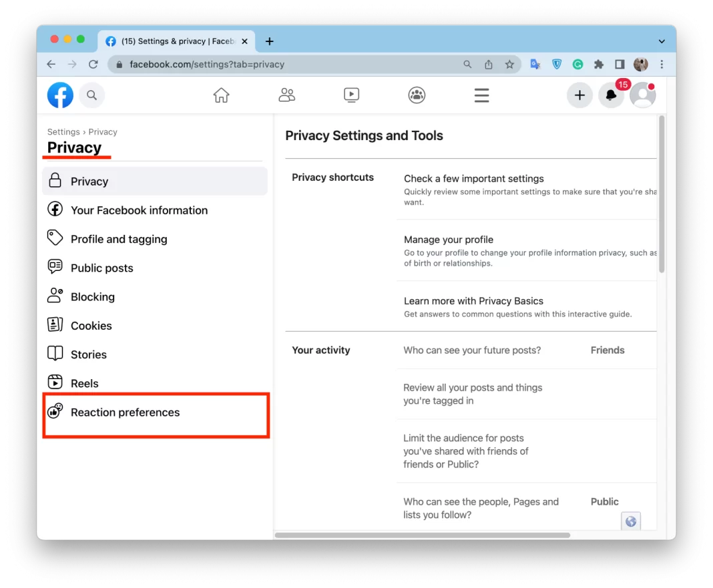Screen dimensions: 713x588
Task: Open the Groups icon in top navigation
Action: point(417,95)
